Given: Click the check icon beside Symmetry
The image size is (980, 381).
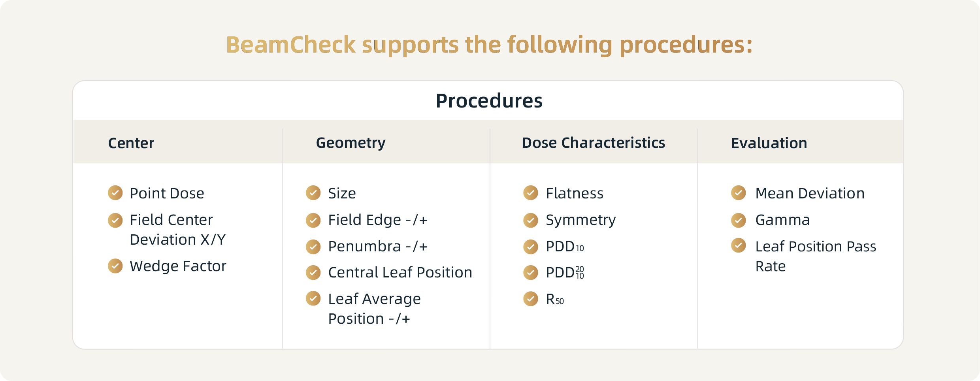Looking at the screenshot, I should 531,220.
